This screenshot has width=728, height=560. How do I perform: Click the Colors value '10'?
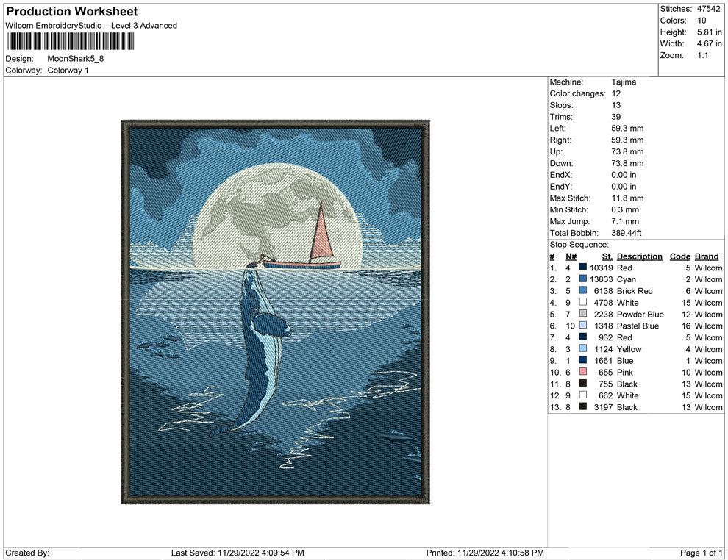pos(702,21)
